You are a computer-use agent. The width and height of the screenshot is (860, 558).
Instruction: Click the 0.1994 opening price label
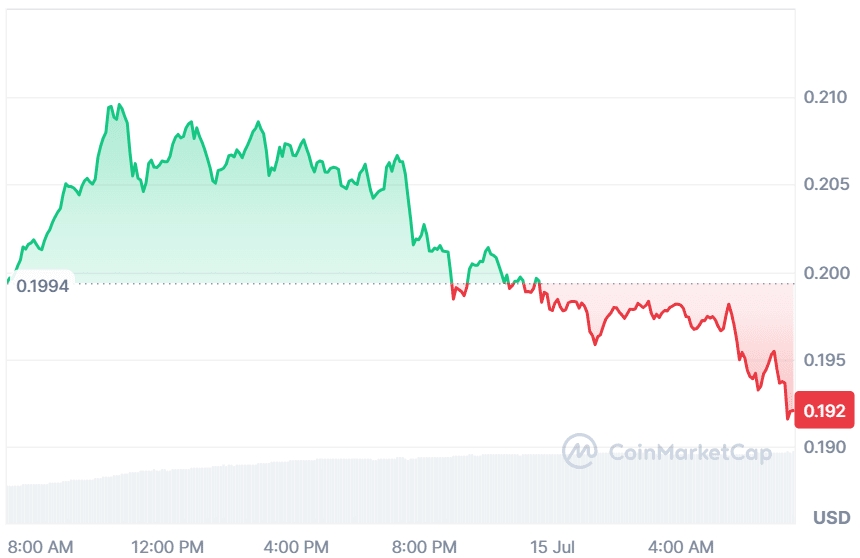[42, 285]
